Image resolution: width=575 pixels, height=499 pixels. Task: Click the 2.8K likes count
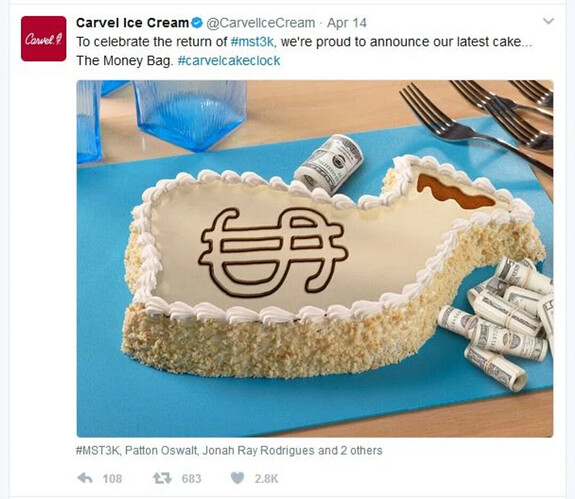267,479
